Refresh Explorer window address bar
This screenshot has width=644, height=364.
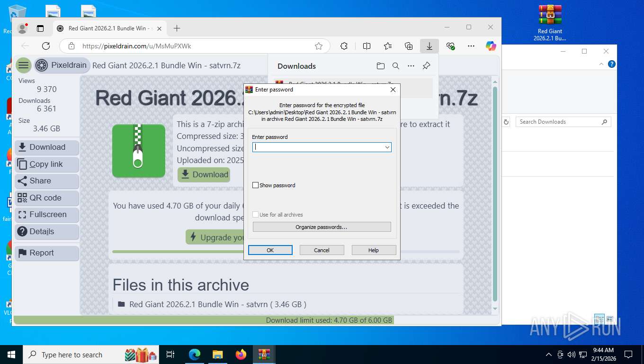(x=506, y=122)
